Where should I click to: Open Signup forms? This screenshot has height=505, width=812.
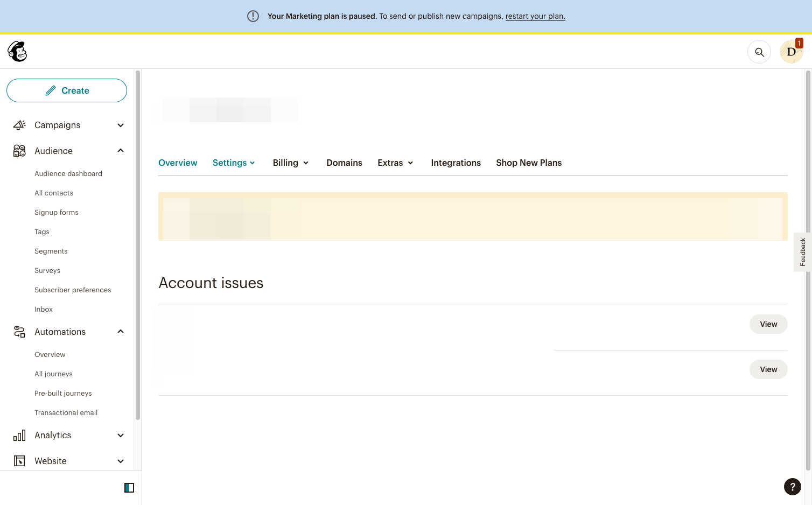[57, 212]
